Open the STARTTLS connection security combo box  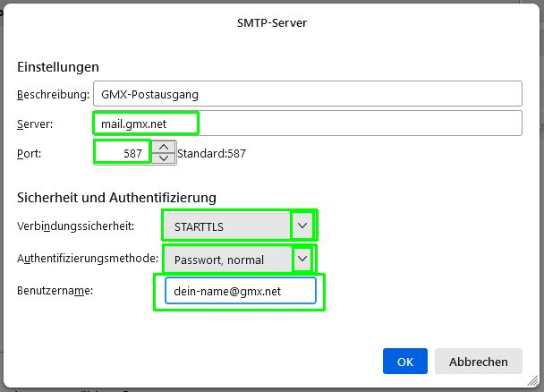[x=227, y=226]
